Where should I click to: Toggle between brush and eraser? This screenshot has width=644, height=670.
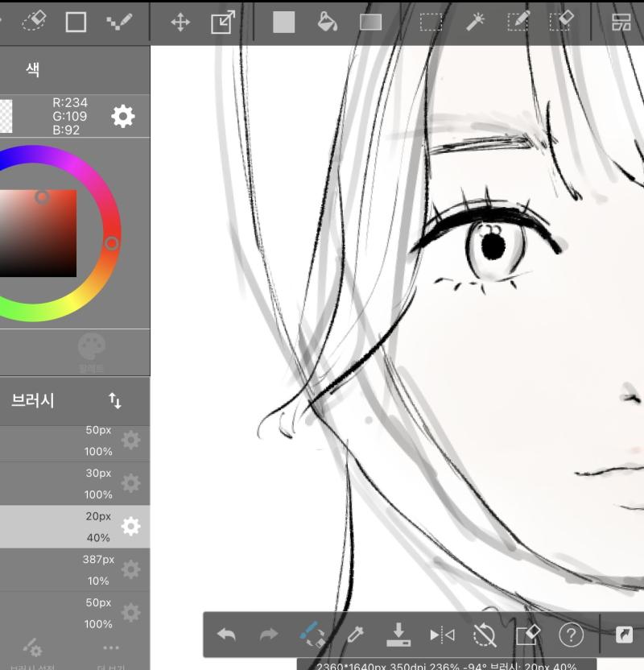pos(312,635)
